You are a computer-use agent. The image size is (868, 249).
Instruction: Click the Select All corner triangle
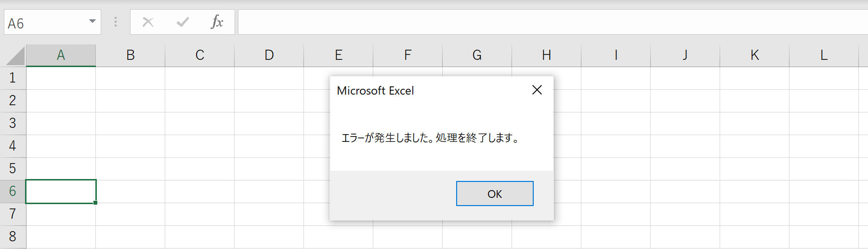[x=15, y=56]
